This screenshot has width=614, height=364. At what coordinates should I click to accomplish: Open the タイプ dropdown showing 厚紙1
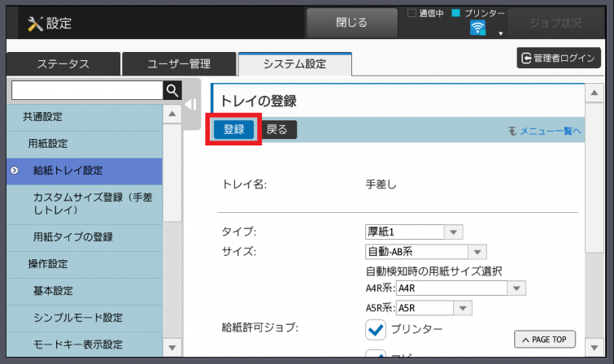click(x=414, y=232)
